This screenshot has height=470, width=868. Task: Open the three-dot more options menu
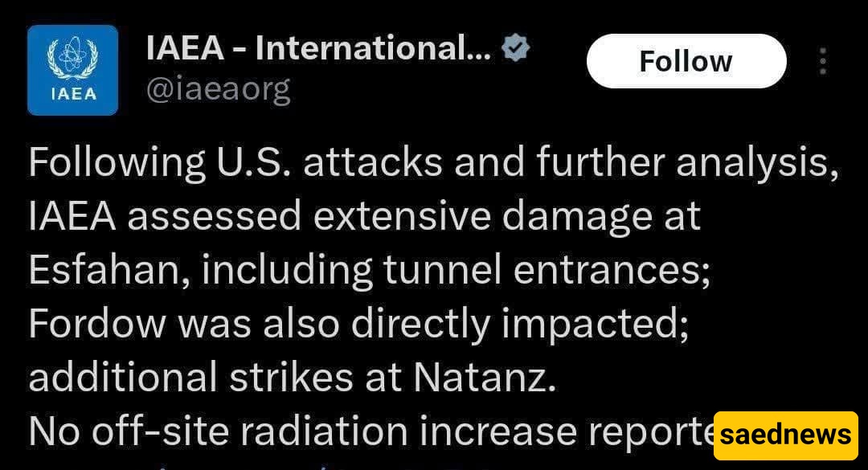[x=823, y=61]
